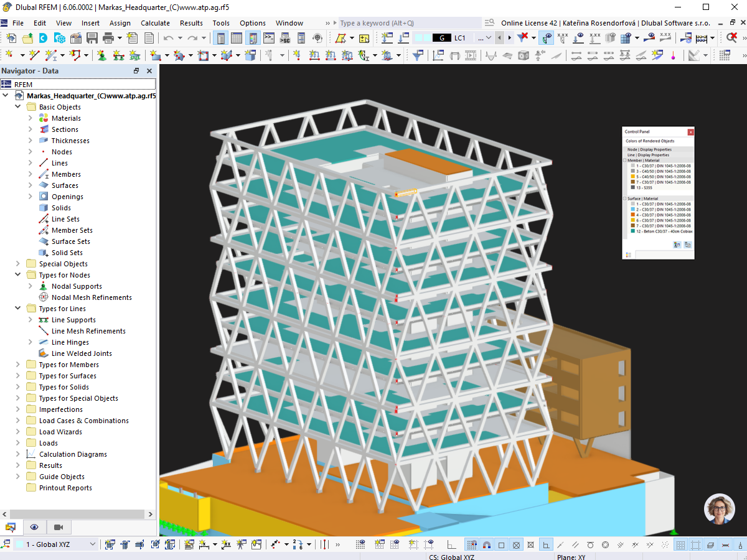Open the Insert menu

pos(90,23)
